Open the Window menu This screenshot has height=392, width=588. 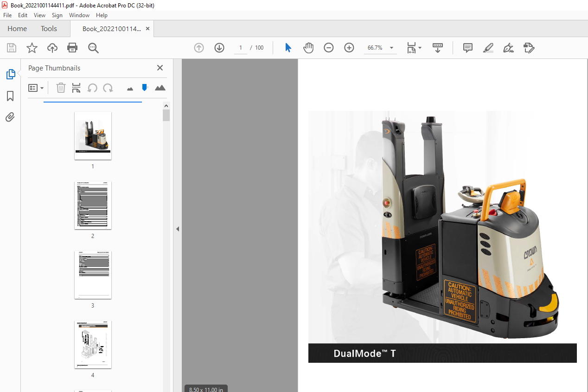tap(79, 15)
